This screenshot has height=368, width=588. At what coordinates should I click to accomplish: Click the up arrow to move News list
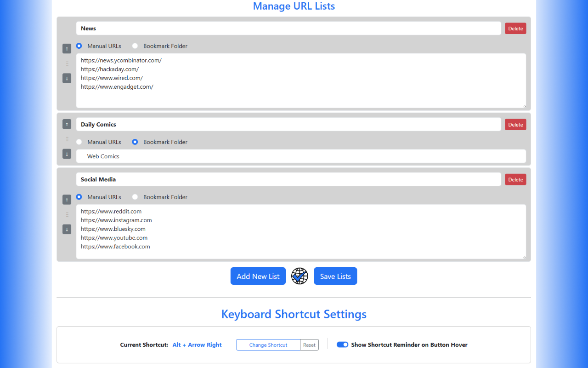tap(67, 48)
